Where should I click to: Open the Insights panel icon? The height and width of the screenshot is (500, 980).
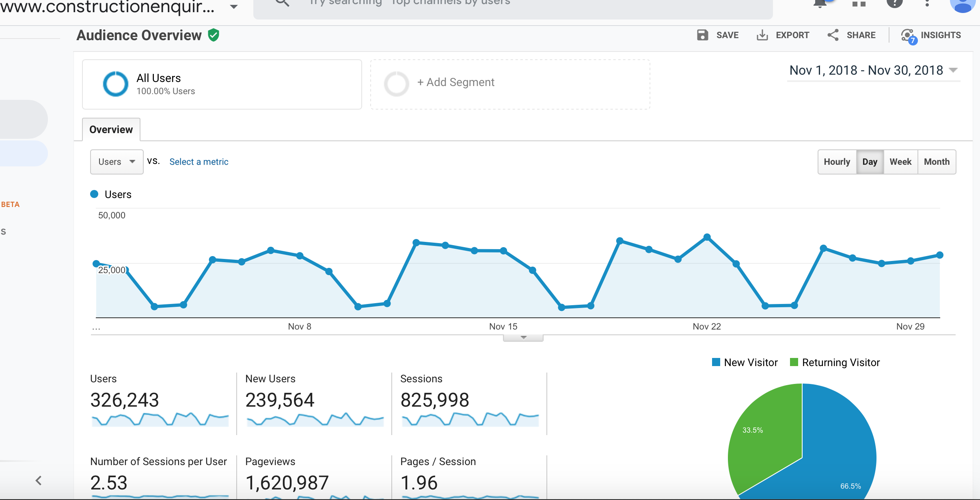click(x=909, y=36)
